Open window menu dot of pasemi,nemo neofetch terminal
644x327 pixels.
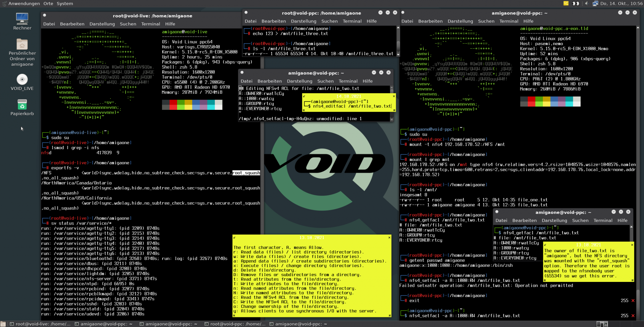tap(403, 13)
